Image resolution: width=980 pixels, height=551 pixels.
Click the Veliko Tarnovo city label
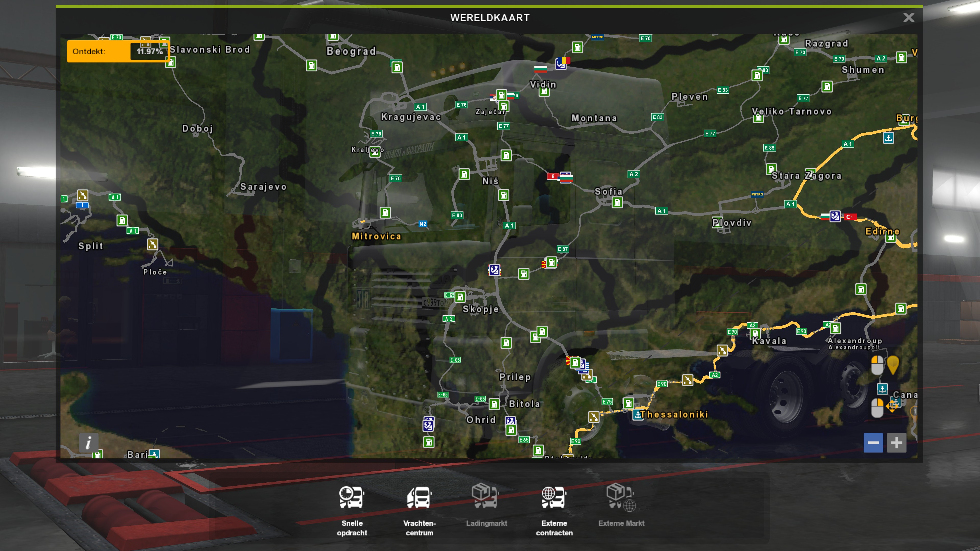point(791,111)
